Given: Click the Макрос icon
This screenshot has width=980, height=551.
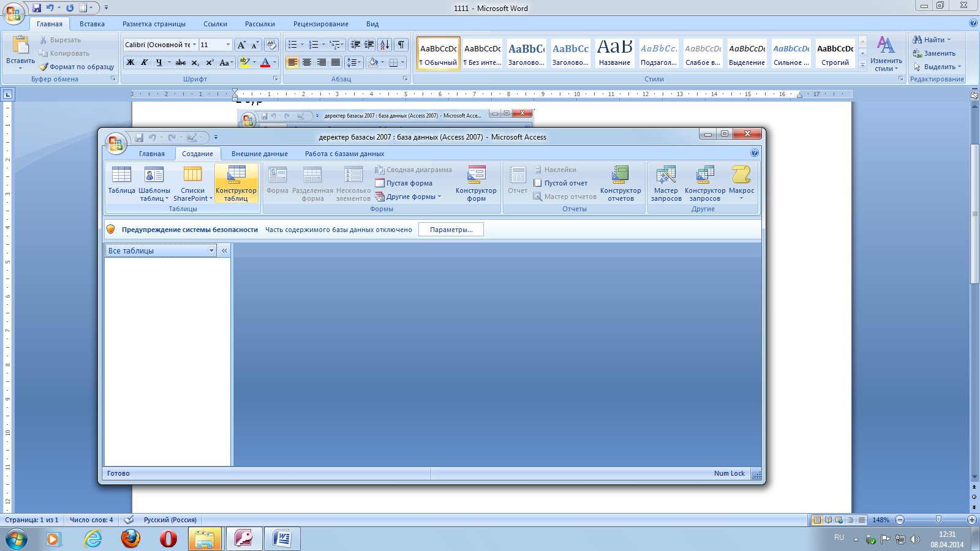Looking at the screenshot, I should click(x=741, y=182).
